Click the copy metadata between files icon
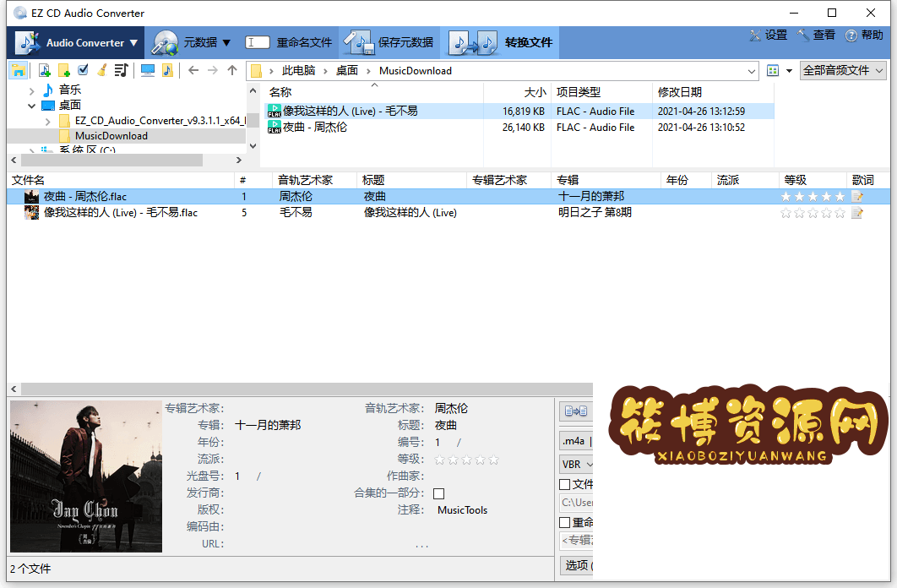The image size is (897, 588). (575, 411)
